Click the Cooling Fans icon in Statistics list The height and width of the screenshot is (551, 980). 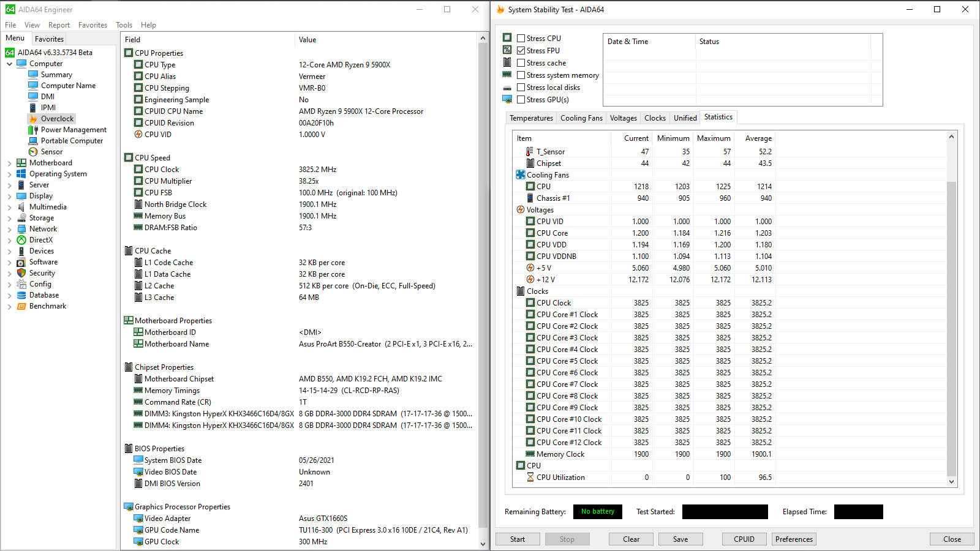tap(521, 175)
